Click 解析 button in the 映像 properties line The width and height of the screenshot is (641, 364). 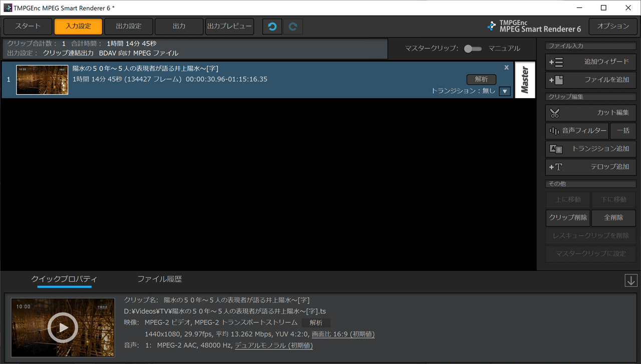316,323
